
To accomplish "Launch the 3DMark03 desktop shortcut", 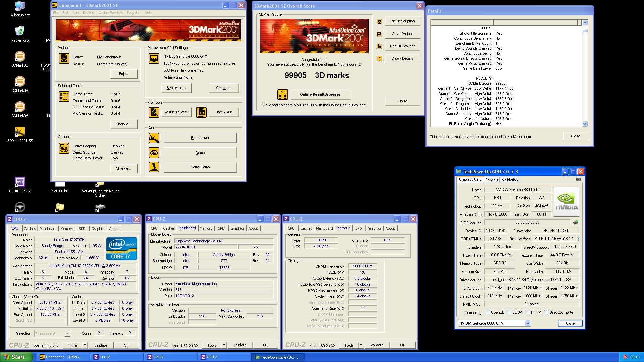I will (20, 59).
